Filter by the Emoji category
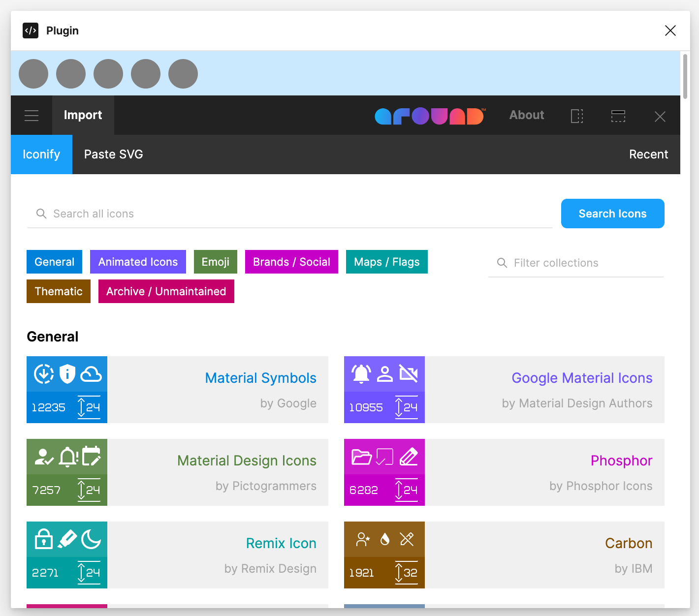 click(x=216, y=262)
